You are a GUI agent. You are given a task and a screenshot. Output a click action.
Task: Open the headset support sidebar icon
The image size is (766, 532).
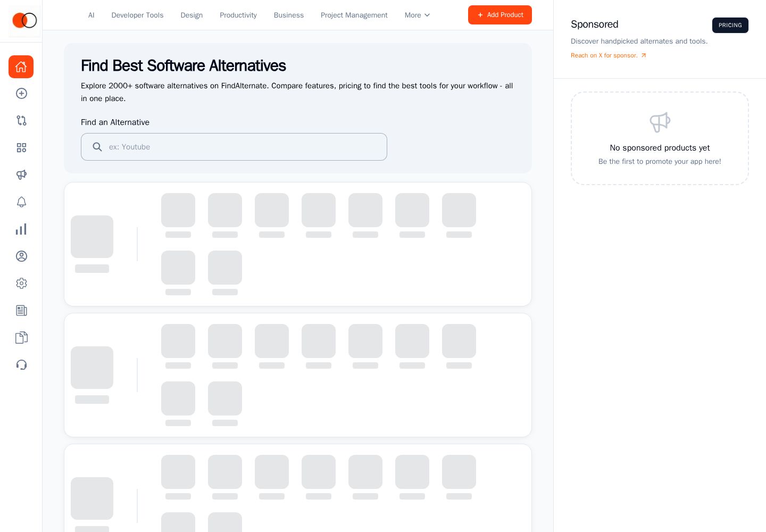coord(21,365)
